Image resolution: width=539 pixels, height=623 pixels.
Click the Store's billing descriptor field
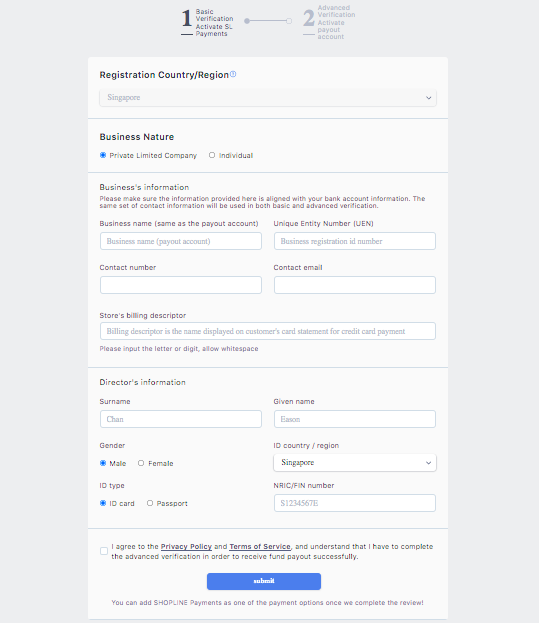(x=268, y=331)
